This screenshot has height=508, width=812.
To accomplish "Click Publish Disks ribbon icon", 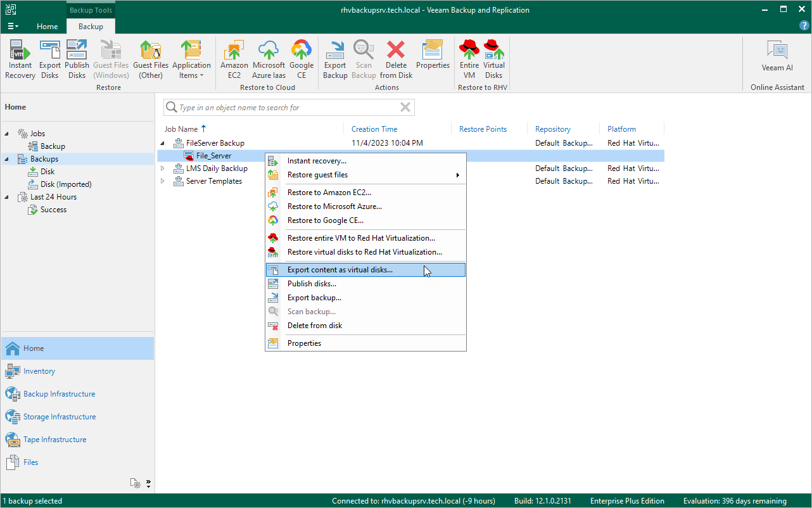I will [x=77, y=60].
